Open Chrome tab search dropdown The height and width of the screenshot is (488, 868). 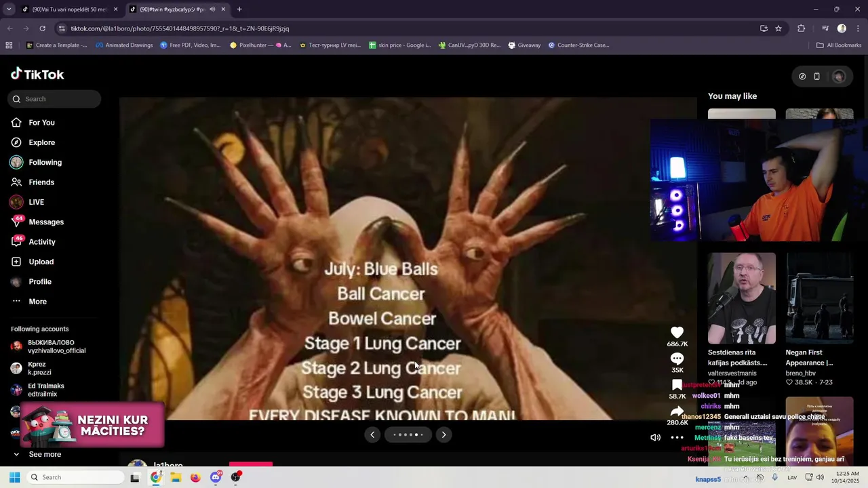coord(9,9)
